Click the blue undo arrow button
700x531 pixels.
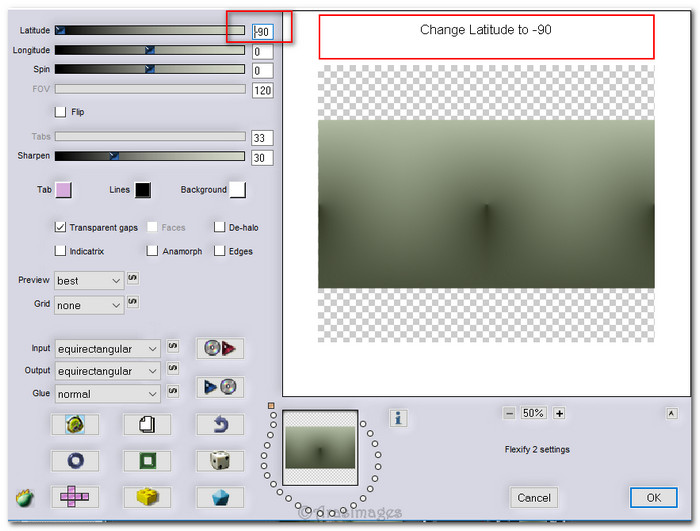(220, 425)
